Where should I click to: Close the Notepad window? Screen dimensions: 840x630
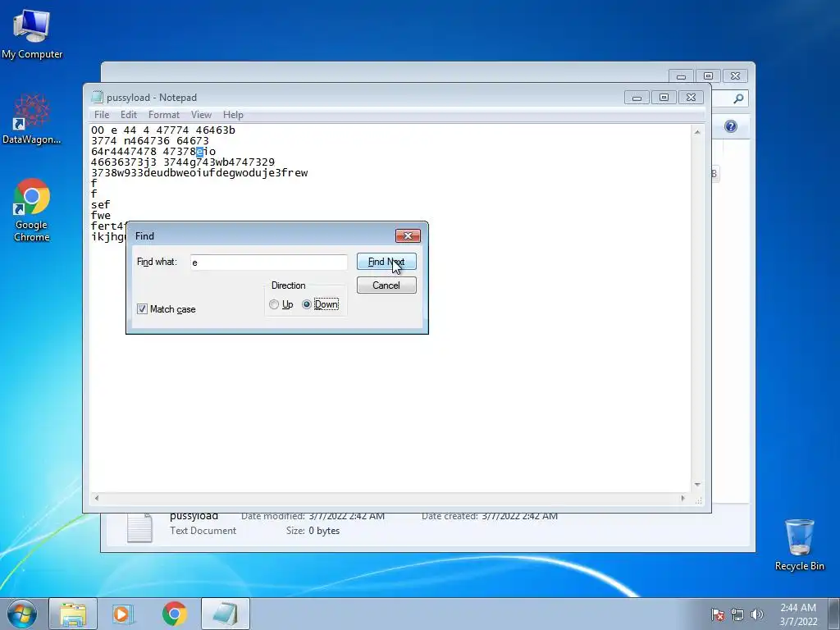(691, 98)
